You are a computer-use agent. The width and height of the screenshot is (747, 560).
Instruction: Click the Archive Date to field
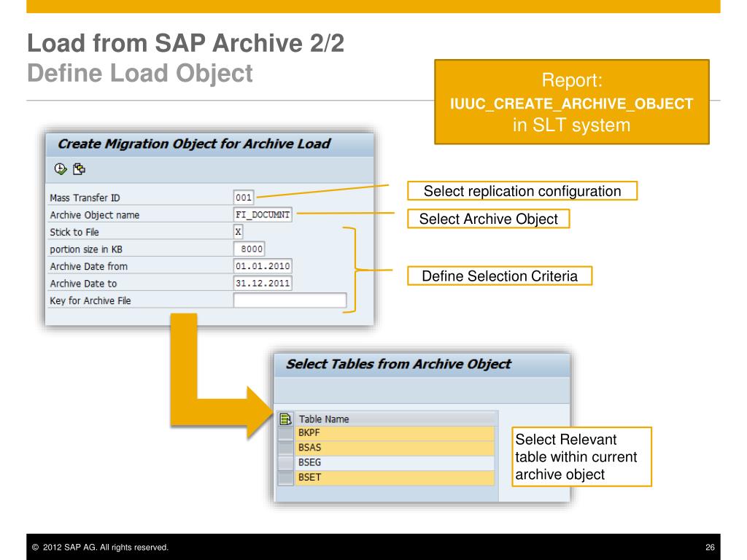[263, 284]
